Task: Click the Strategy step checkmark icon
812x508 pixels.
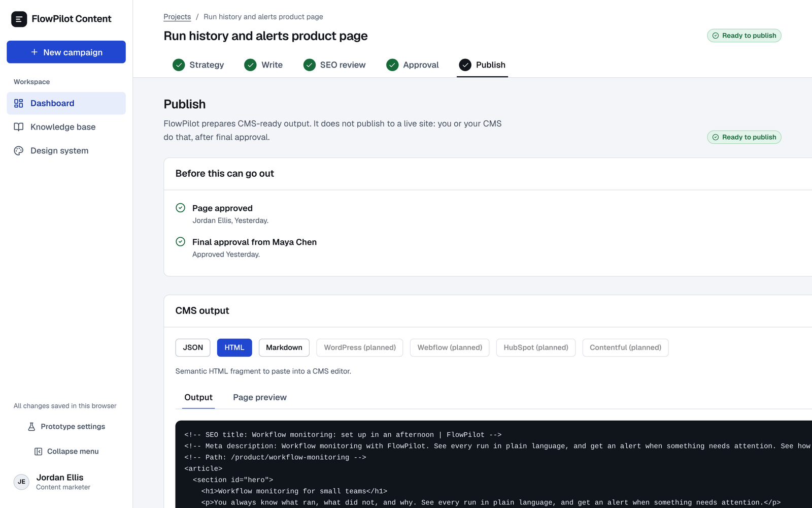Action: (179, 65)
